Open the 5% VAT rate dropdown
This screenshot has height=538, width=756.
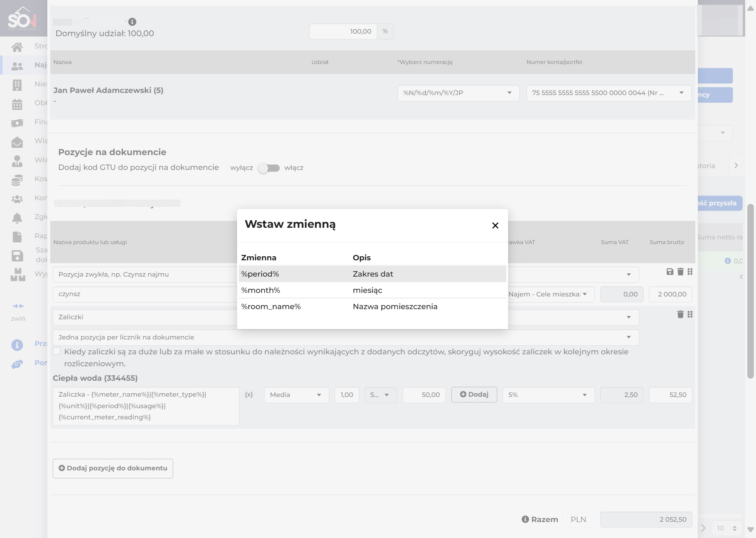pos(548,394)
